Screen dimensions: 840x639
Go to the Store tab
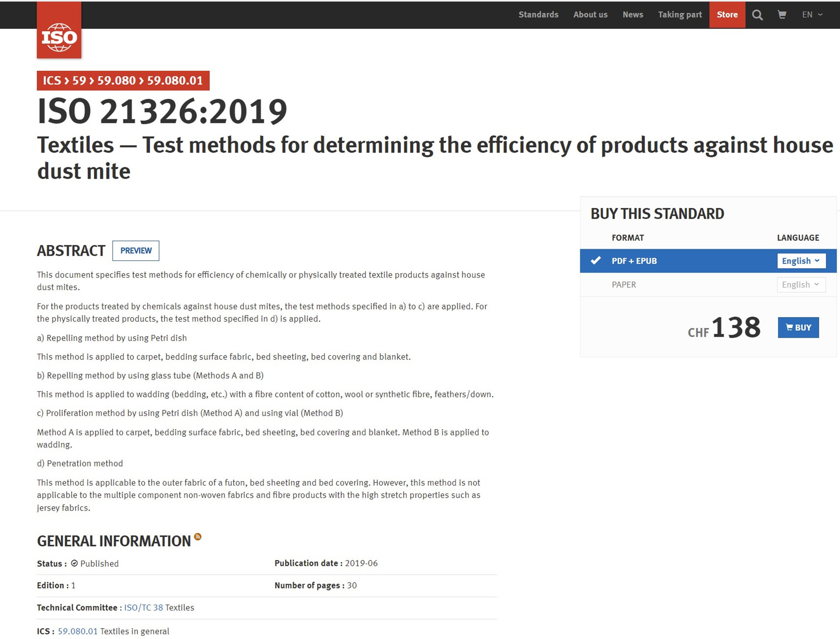(x=727, y=15)
